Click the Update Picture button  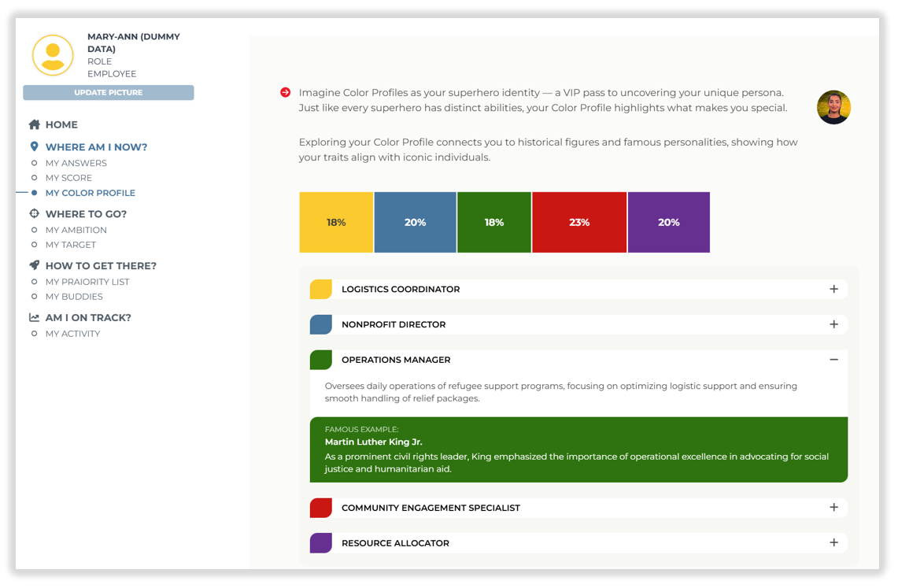click(x=109, y=92)
